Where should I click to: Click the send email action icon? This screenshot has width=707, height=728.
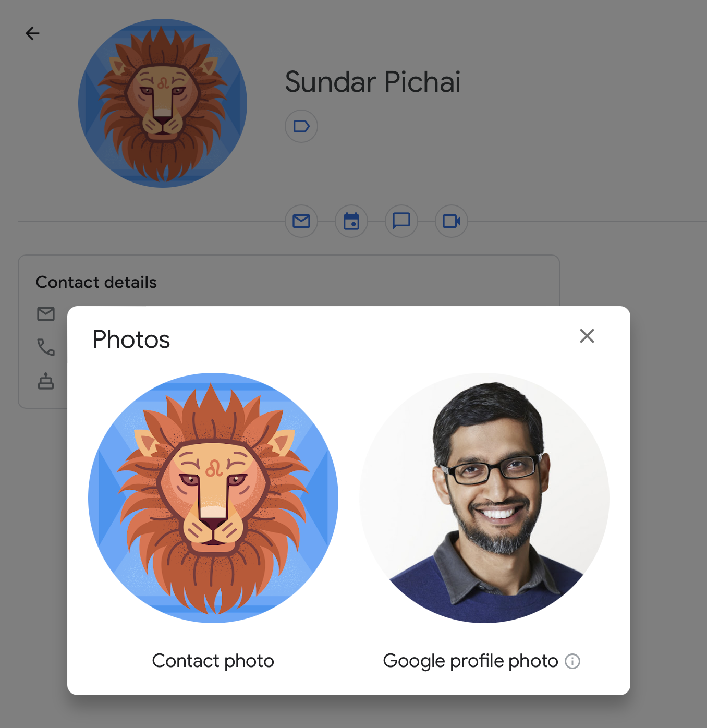pos(301,221)
